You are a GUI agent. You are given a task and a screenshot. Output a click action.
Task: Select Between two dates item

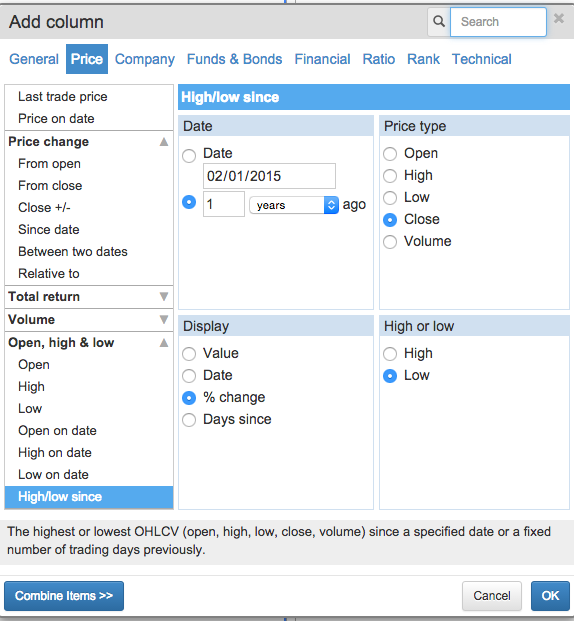pos(73,251)
